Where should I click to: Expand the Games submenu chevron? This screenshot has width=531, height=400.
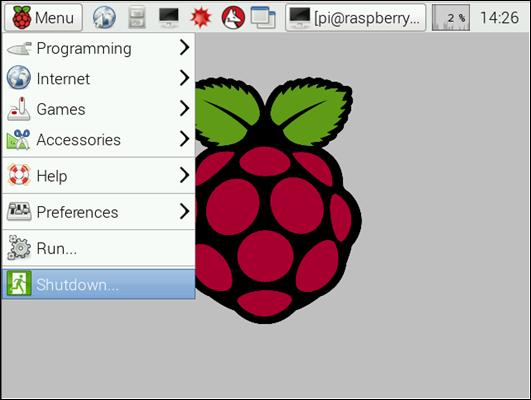[184, 109]
